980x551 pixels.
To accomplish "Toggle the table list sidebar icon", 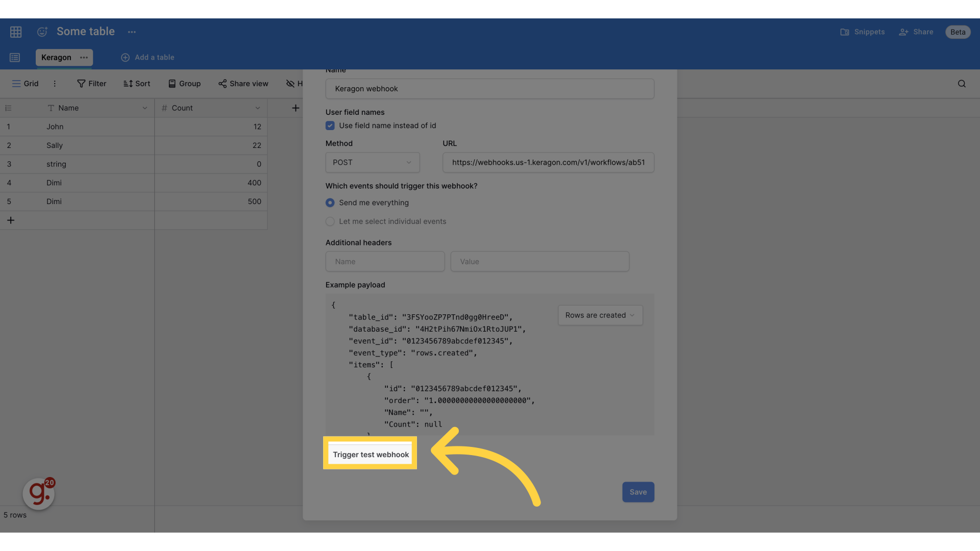I will point(15,58).
